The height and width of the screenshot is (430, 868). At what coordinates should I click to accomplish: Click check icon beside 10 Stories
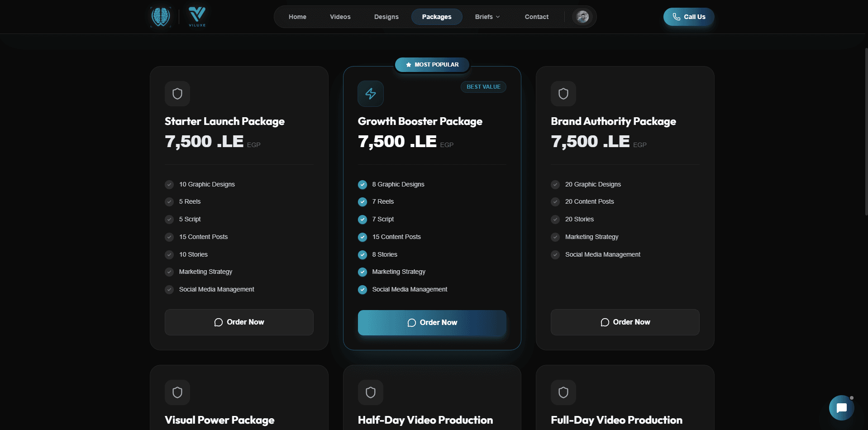coord(169,255)
